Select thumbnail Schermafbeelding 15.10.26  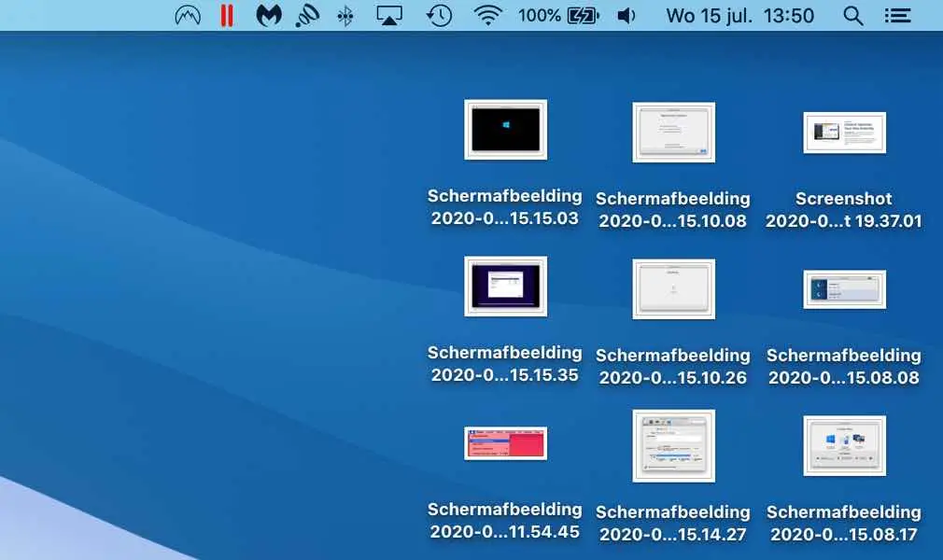tap(673, 289)
